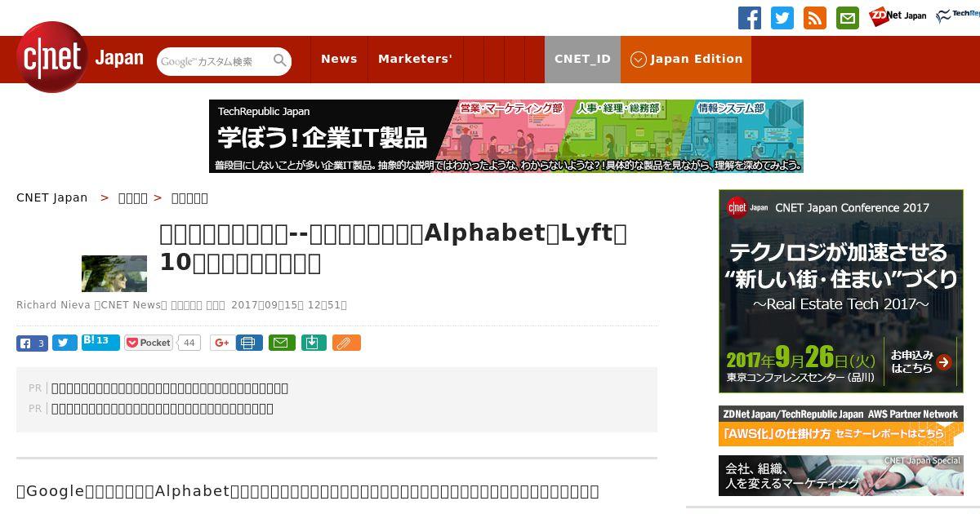980x514 pixels.
Task: Click the search magnifier icon
Action: pos(279,61)
